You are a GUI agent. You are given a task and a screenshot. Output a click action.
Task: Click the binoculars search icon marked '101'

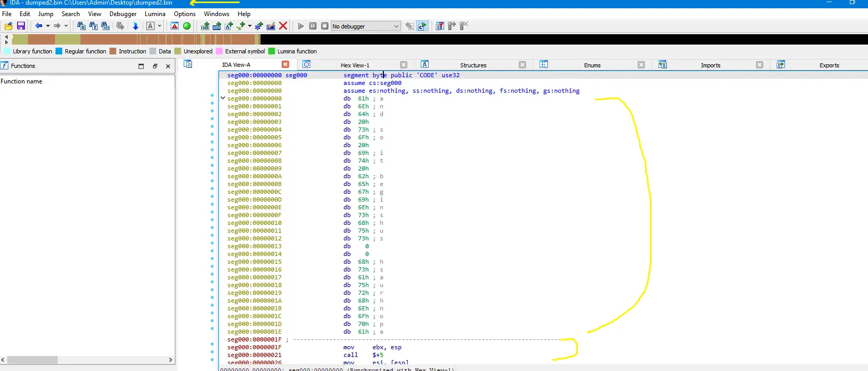coord(105,26)
